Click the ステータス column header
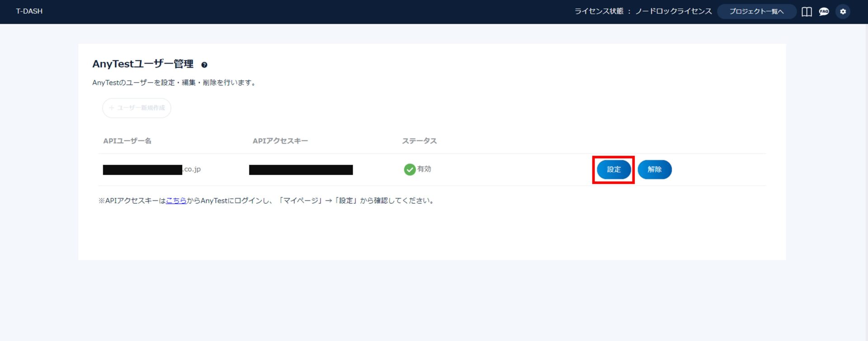Screen dimensions: 868x341 pos(419,141)
